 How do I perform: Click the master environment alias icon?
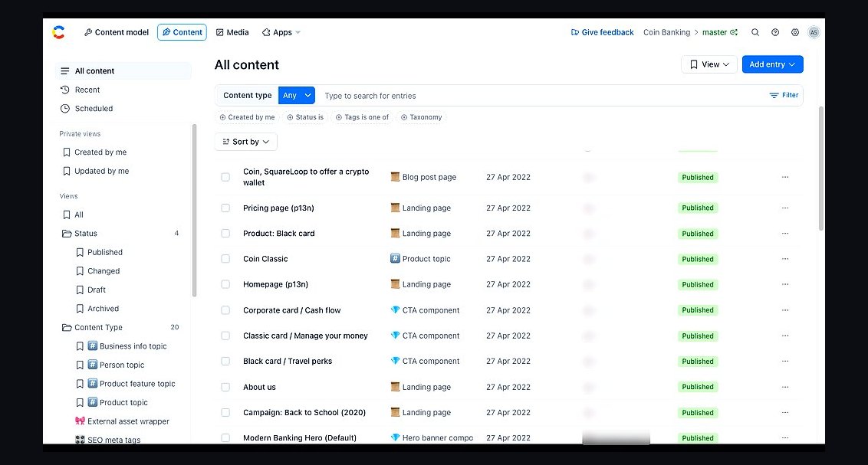click(734, 33)
